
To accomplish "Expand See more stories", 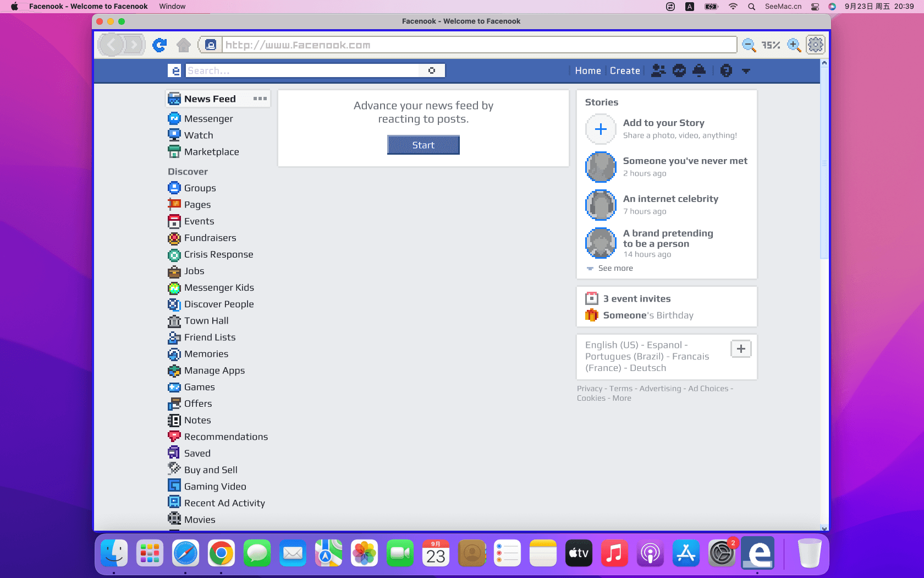I will (x=615, y=268).
